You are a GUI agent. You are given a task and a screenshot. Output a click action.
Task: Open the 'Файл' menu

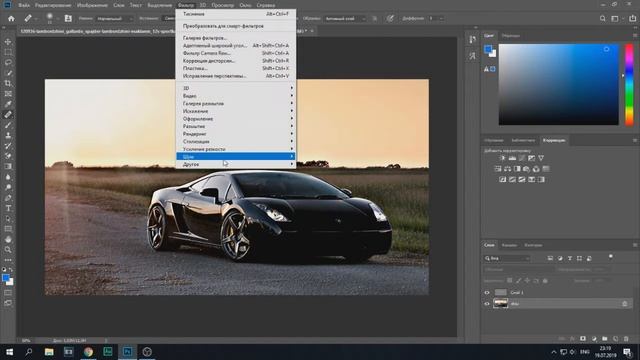coord(24,5)
